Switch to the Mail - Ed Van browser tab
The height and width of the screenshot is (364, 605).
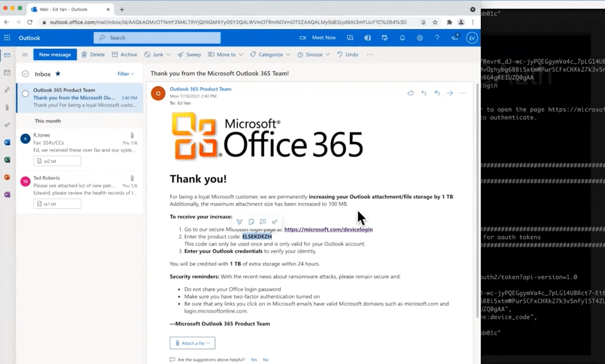69,9
